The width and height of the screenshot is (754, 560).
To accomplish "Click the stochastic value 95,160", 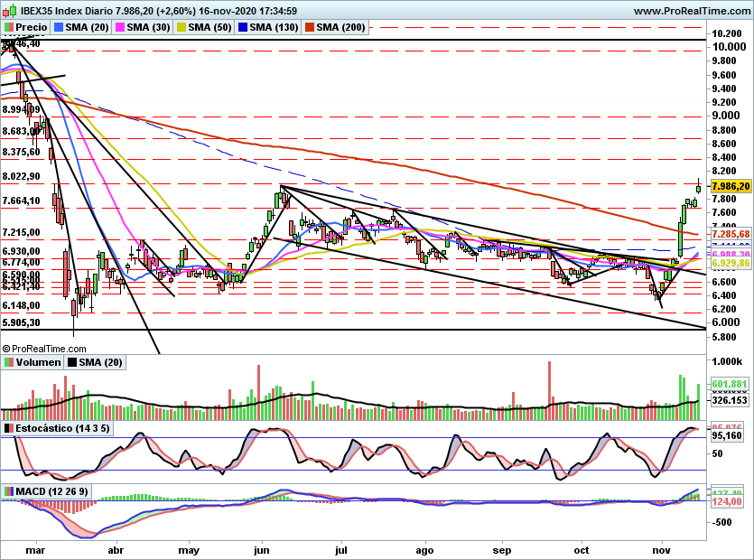I will pos(727,435).
